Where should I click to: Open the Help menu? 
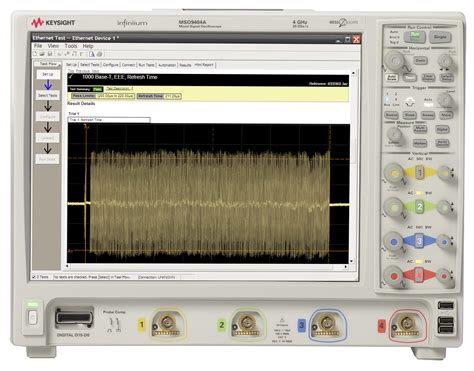pyautogui.click(x=88, y=46)
